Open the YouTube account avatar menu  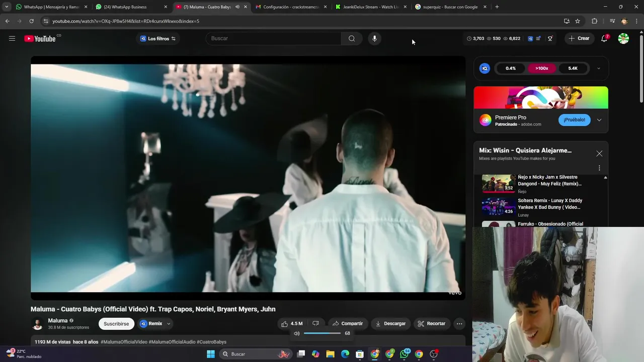click(x=623, y=39)
